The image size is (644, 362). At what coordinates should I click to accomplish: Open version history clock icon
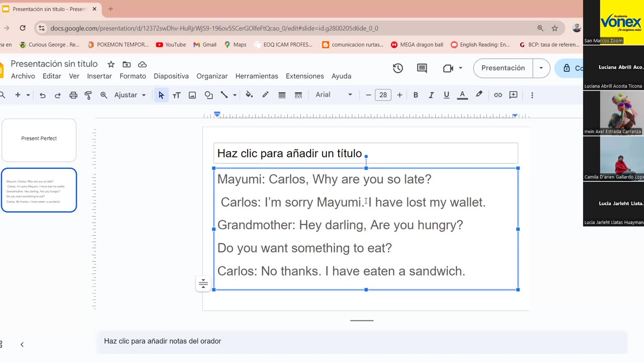398,68
